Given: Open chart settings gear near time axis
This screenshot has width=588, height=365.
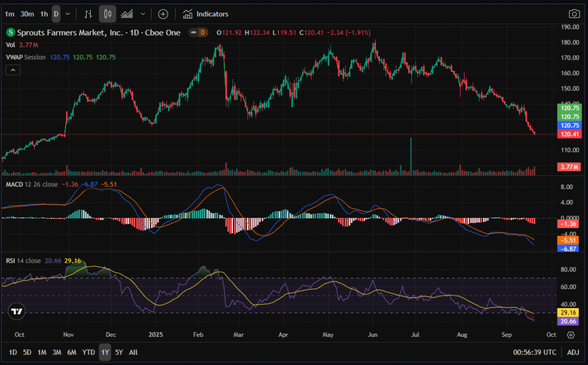Looking at the screenshot, I should coord(571,335).
